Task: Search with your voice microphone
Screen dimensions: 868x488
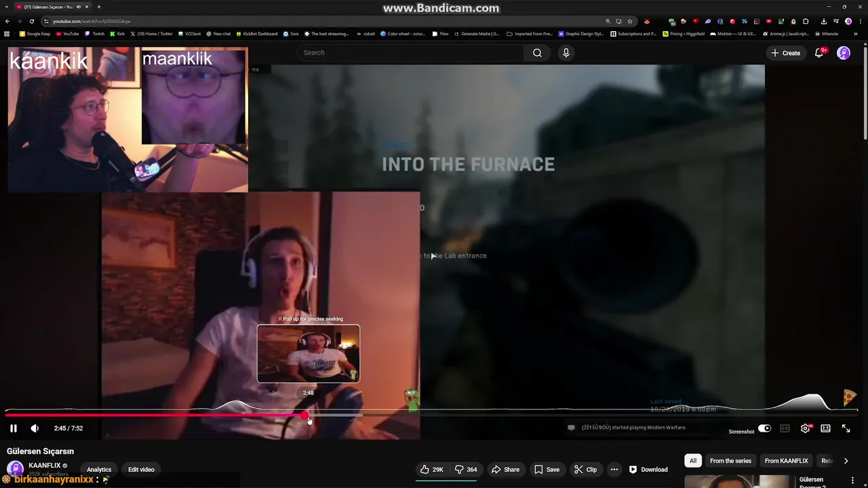Action: (x=566, y=53)
